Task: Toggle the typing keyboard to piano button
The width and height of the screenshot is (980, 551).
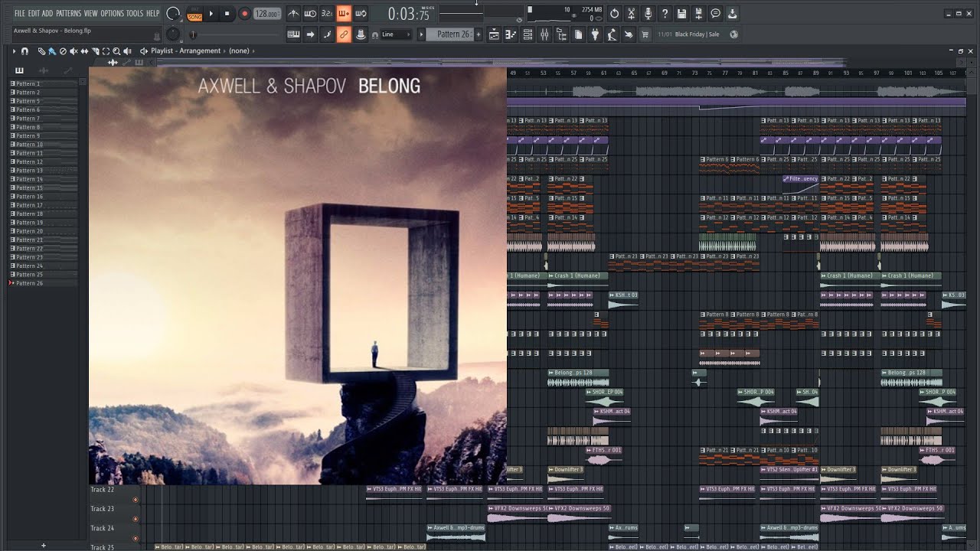Action: point(293,34)
